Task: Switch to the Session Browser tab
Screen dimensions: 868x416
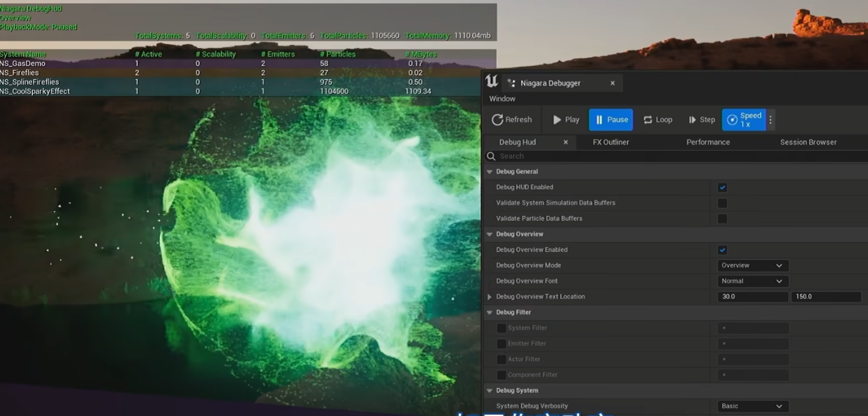Action: pyautogui.click(x=808, y=142)
